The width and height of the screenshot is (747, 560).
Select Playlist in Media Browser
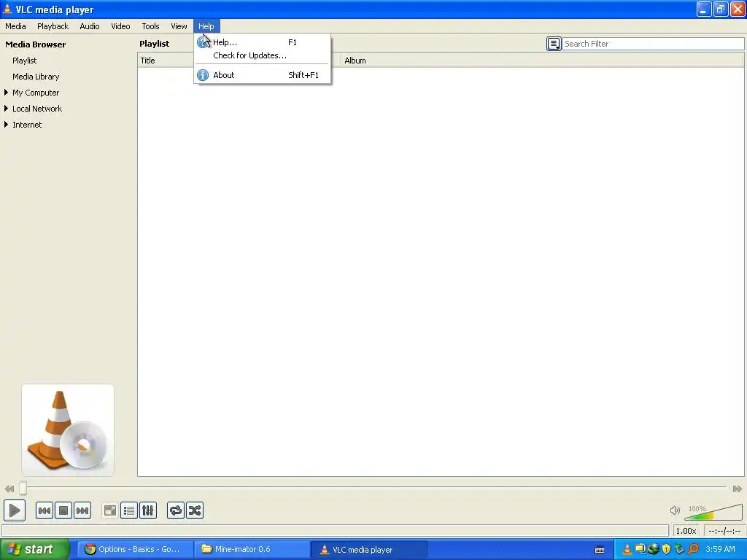24,61
